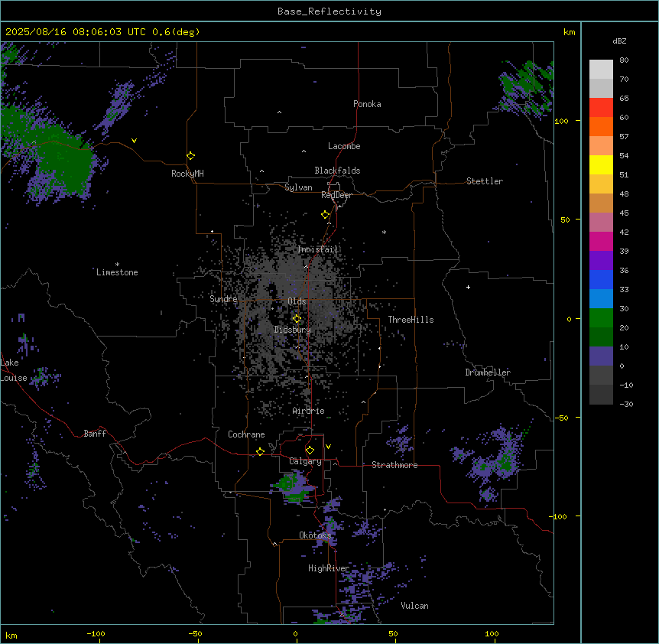Click the green rain echo southwest of Calgary
The width and height of the screenshot is (659, 644).
pyautogui.click(x=293, y=486)
